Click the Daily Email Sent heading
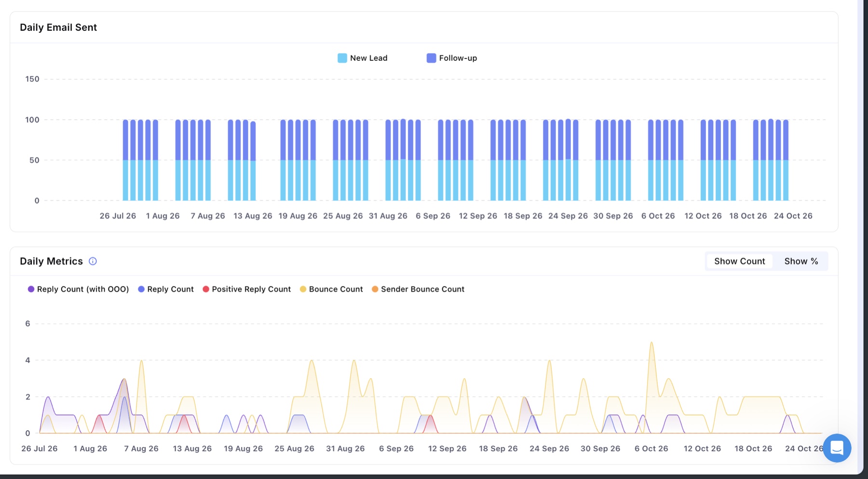The width and height of the screenshot is (868, 479). [x=58, y=27]
